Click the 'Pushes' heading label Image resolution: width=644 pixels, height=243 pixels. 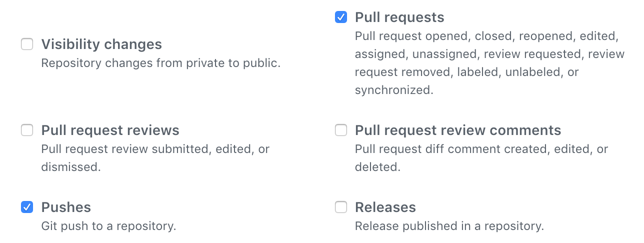click(66, 207)
